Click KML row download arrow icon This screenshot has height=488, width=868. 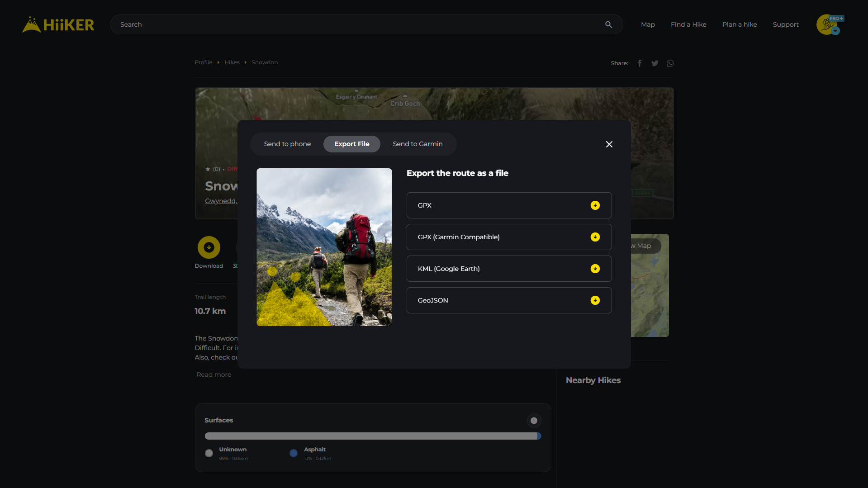(x=595, y=269)
